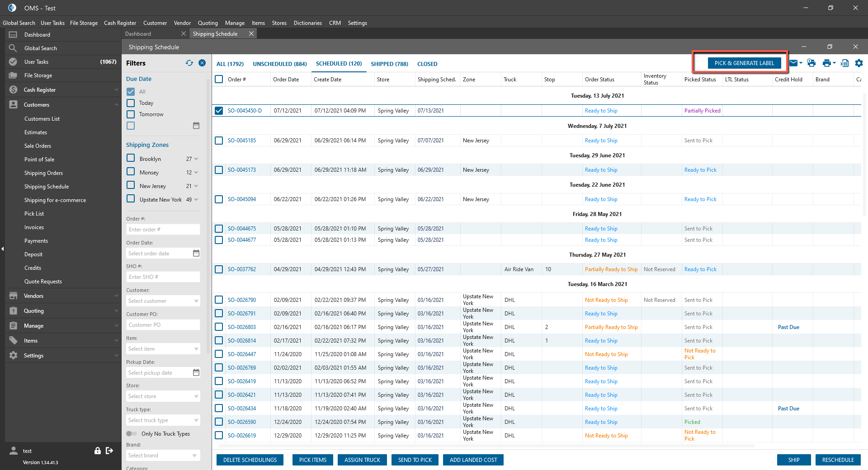
Task: Open the Order Date calendar picker
Action: (196, 254)
